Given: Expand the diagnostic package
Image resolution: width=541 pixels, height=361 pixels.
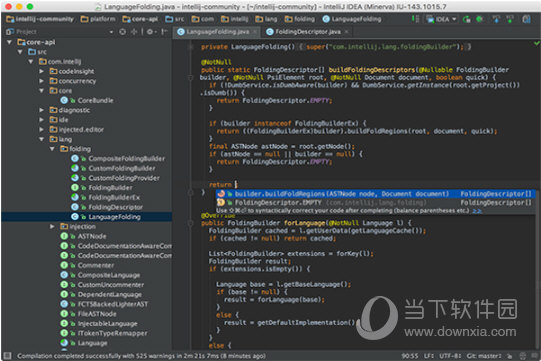Looking at the screenshot, I should pos(42,110).
